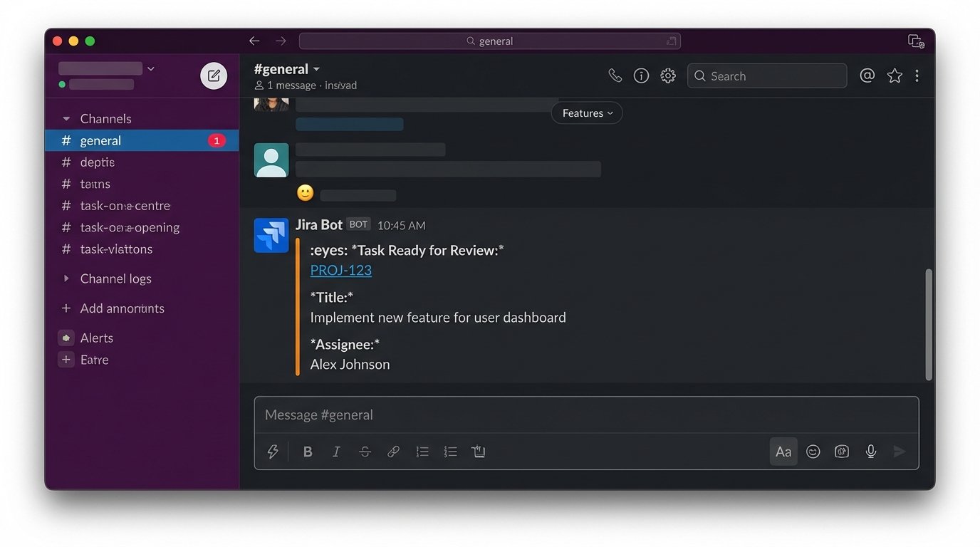The height and width of the screenshot is (547, 980).
Task: Create an ordered list in the composer
Action: [x=449, y=451]
